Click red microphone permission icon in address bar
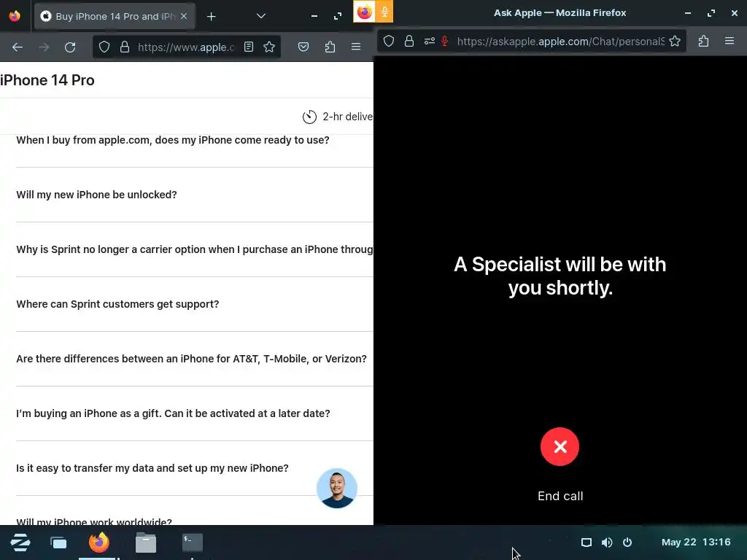Screen dimensions: 747x560 [444, 42]
